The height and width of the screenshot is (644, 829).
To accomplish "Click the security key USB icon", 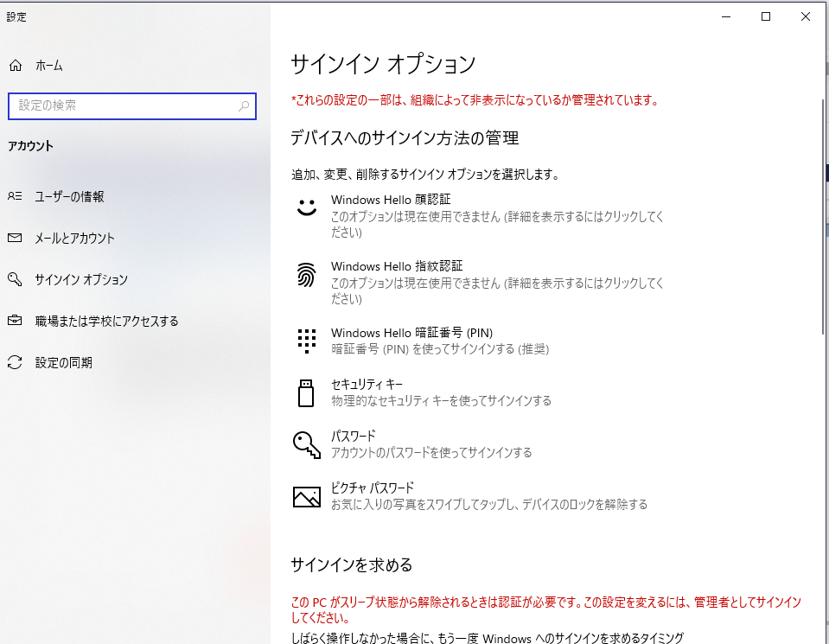I will point(306,392).
